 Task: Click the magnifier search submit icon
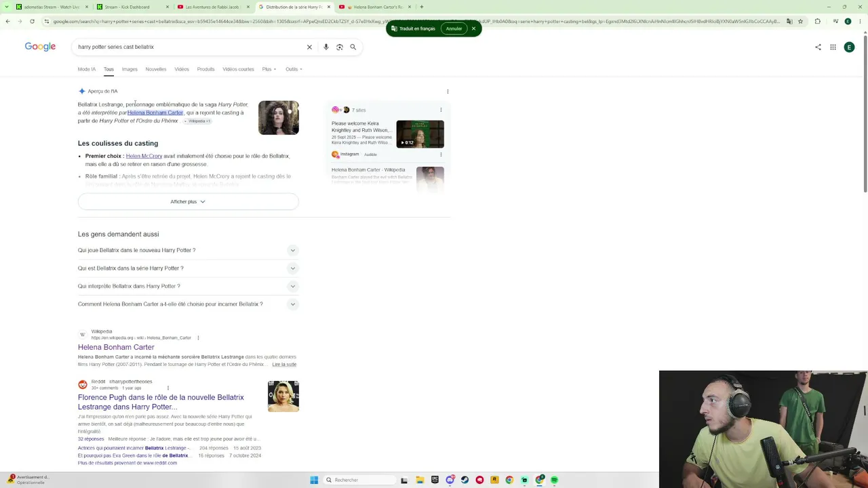353,47
